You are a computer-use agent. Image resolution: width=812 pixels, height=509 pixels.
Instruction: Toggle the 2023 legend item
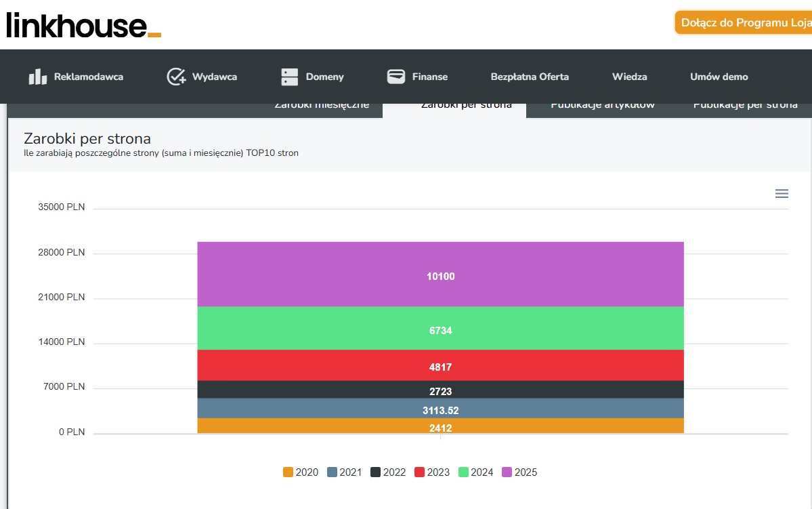pyautogui.click(x=431, y=472)
